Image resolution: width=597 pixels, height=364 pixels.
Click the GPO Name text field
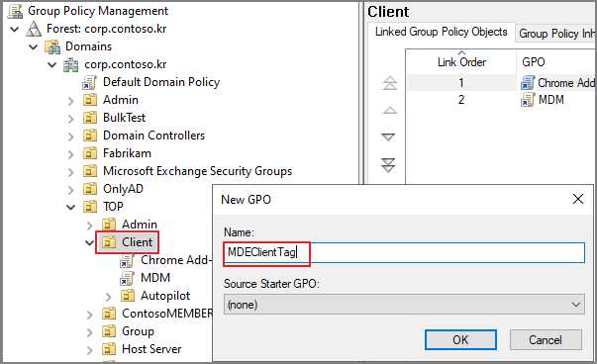pos(404,252)
